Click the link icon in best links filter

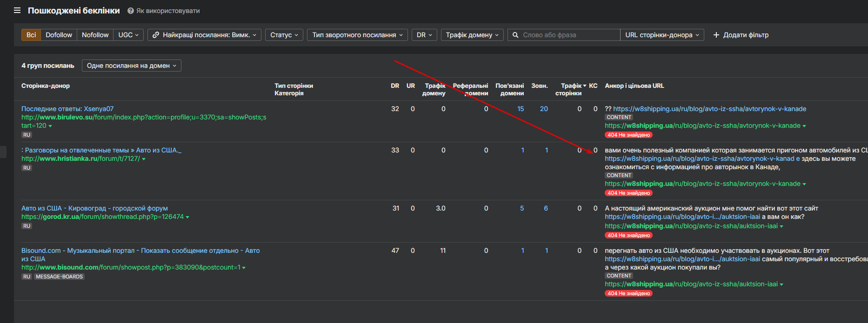coord(156,35)
